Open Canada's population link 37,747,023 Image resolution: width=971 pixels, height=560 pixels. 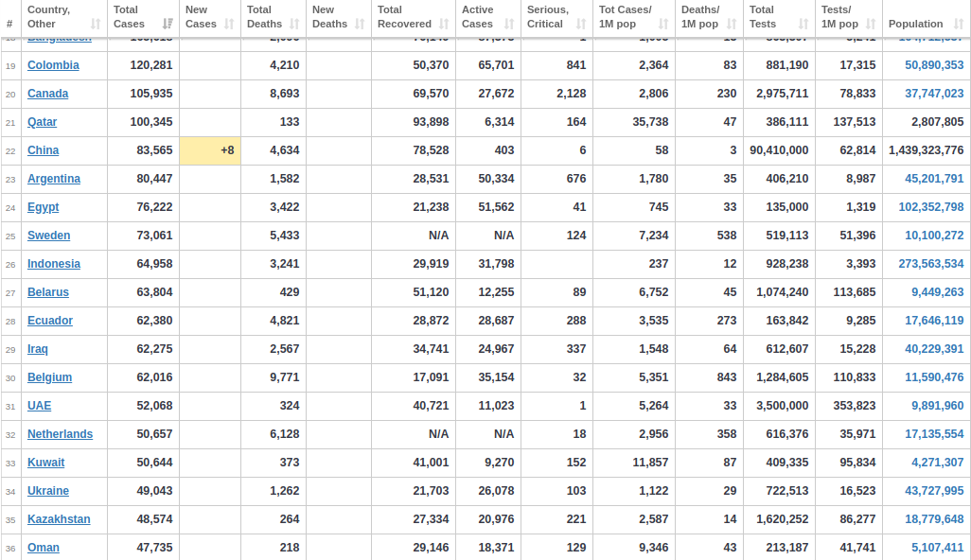pos(934,94)
